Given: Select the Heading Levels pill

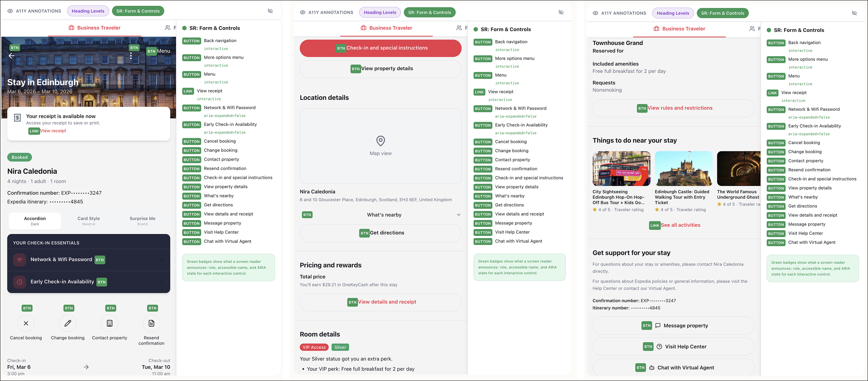Looking at the screenshot, I should (x=88, y=11).
